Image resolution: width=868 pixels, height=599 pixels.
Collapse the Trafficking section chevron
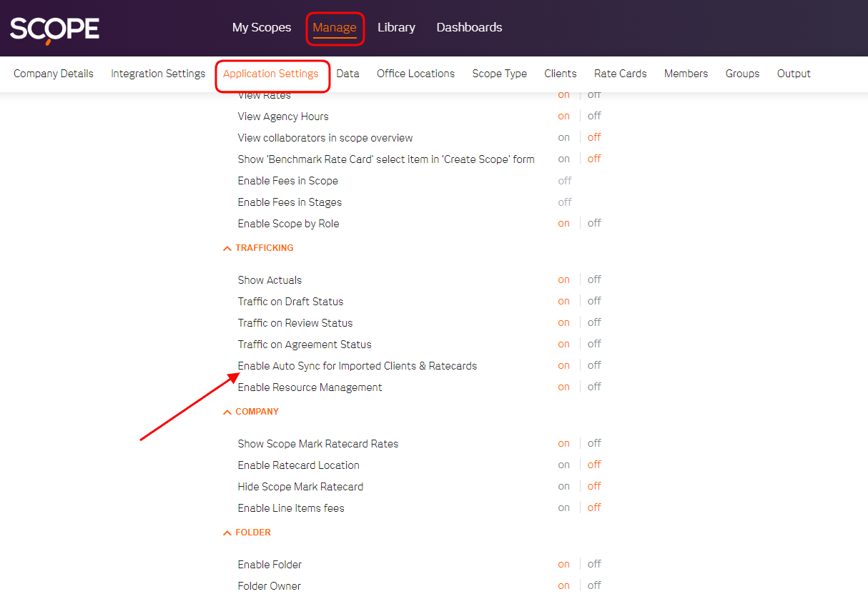[227, 249]
